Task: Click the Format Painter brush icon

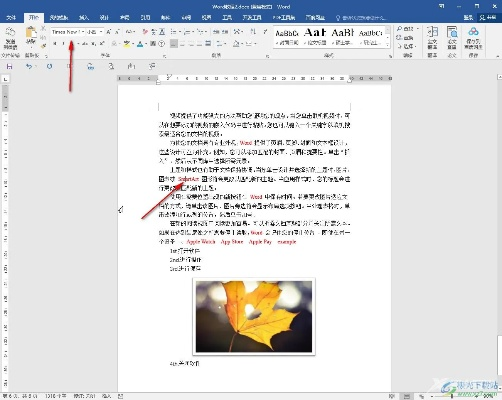Action: pos(43,46)
